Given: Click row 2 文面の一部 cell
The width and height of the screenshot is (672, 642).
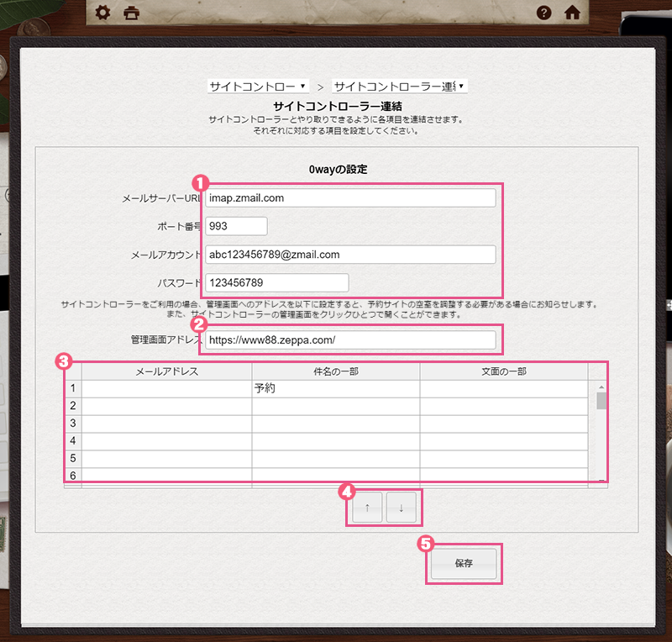Looking at the screenshot, I should [x=508, y=405].
